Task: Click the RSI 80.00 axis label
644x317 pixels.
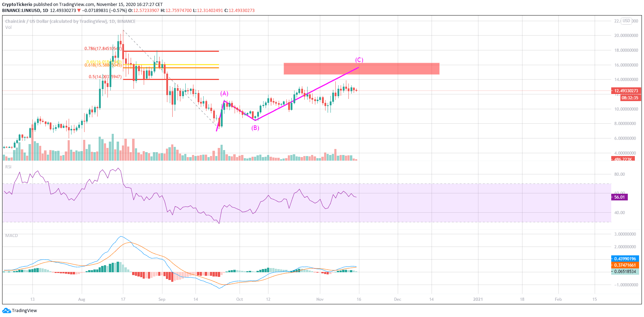Action: tap(619, 174)
